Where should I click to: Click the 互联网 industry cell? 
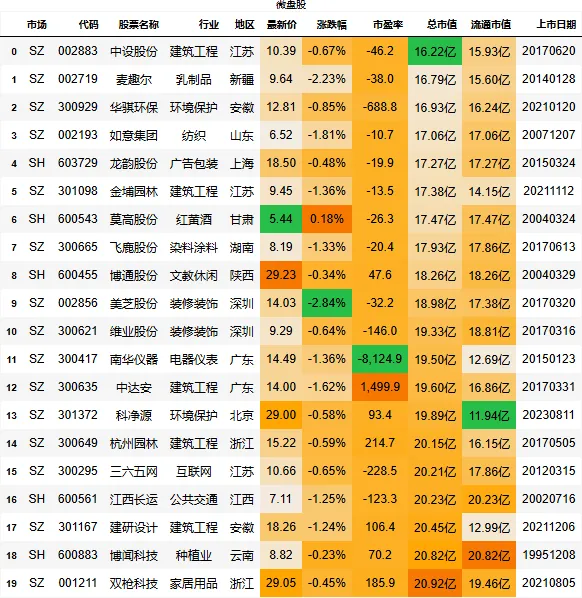(x=194, y=471)
